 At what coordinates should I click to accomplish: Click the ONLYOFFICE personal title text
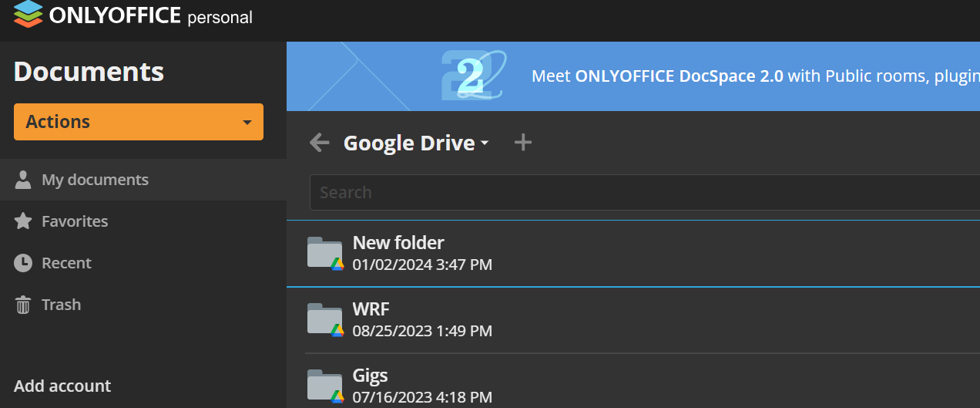pos(151,15)
